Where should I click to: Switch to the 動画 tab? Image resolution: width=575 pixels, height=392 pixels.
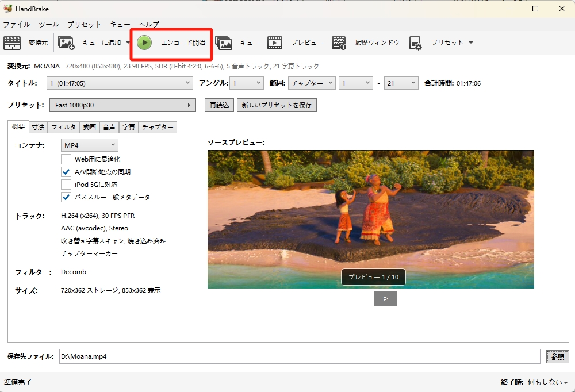(90, 127)
